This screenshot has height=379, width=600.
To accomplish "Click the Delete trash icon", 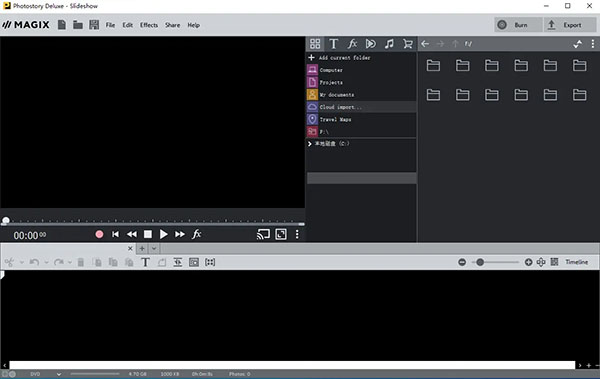I will [81, 262].
